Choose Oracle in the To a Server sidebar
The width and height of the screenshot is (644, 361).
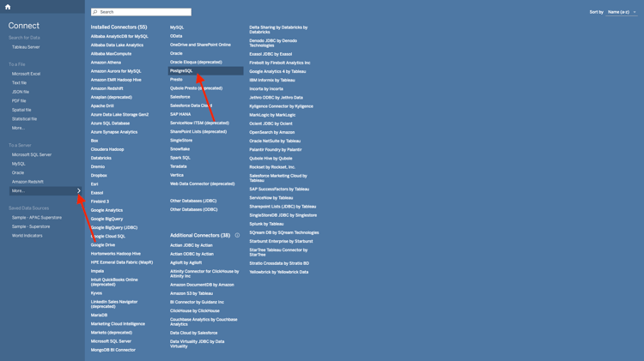pos(18,172)
